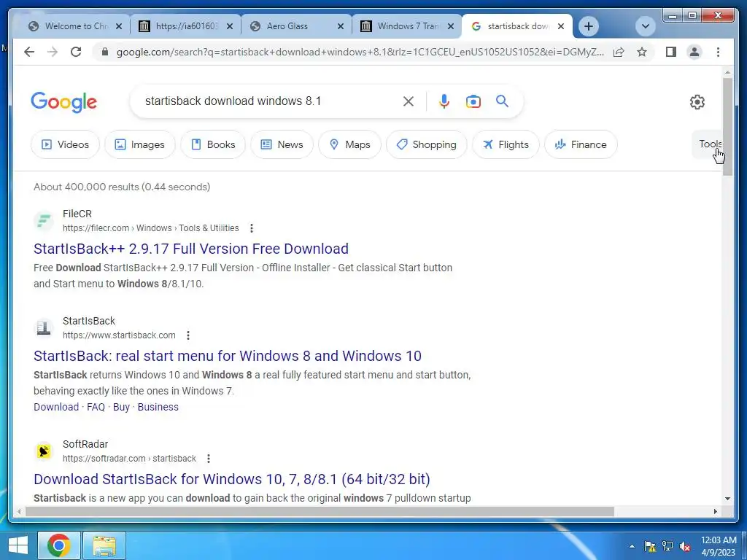
Task: Filter results by Flights
Action: pyautogui.click(x=506, y=144)
